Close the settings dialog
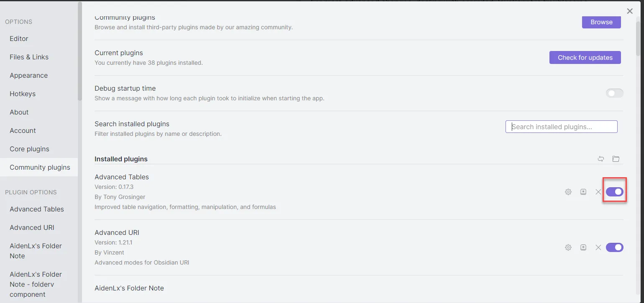This screenshot has height=303, width=644. point(630,11)
